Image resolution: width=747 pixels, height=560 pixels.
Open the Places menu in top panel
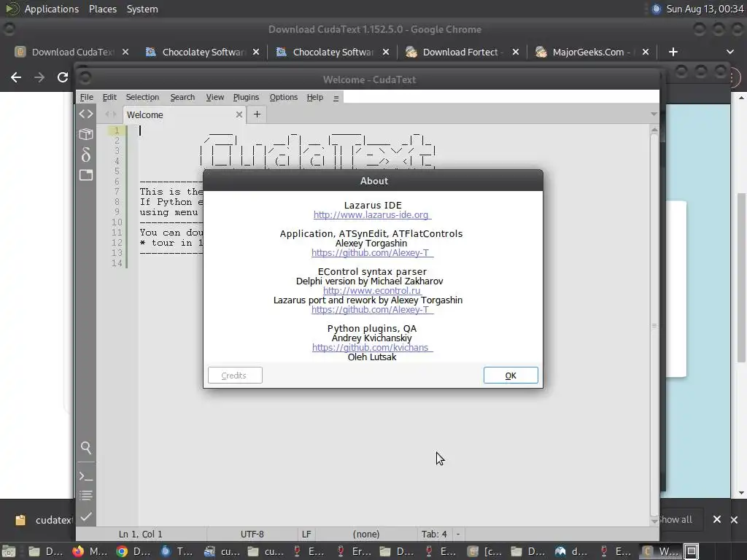coord(102,9)
